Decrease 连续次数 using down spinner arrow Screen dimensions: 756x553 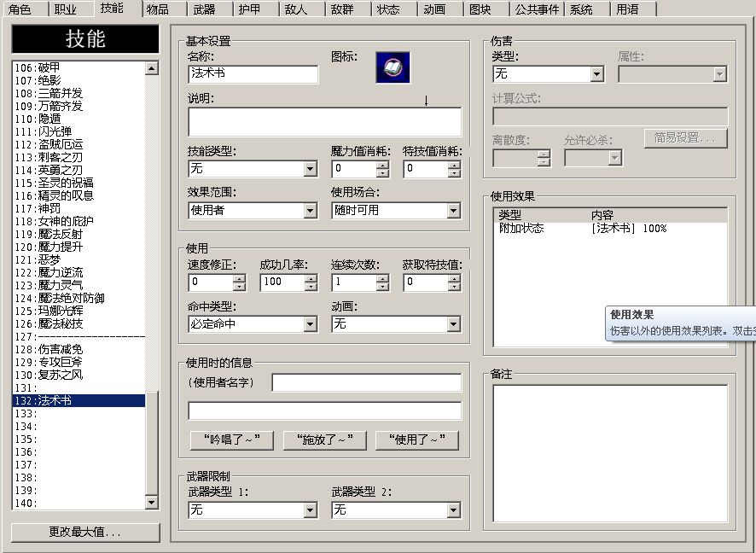click(x=382, y=286)
